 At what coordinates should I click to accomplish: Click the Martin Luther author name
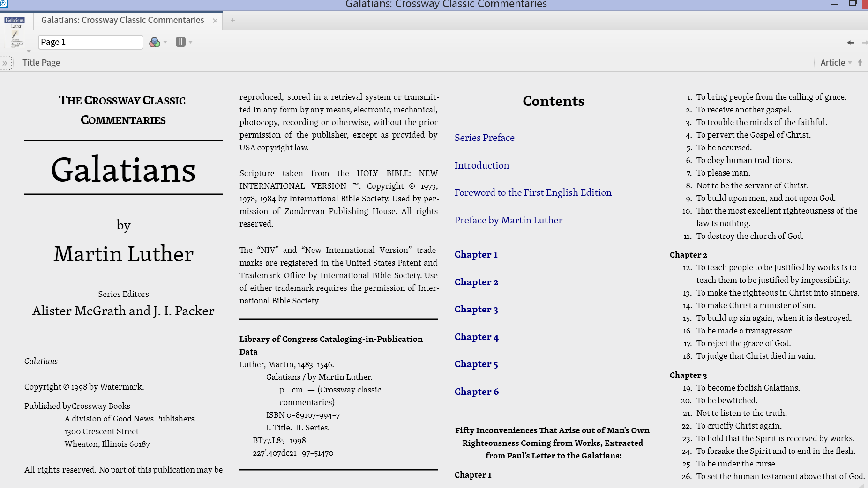click(123, 254)
